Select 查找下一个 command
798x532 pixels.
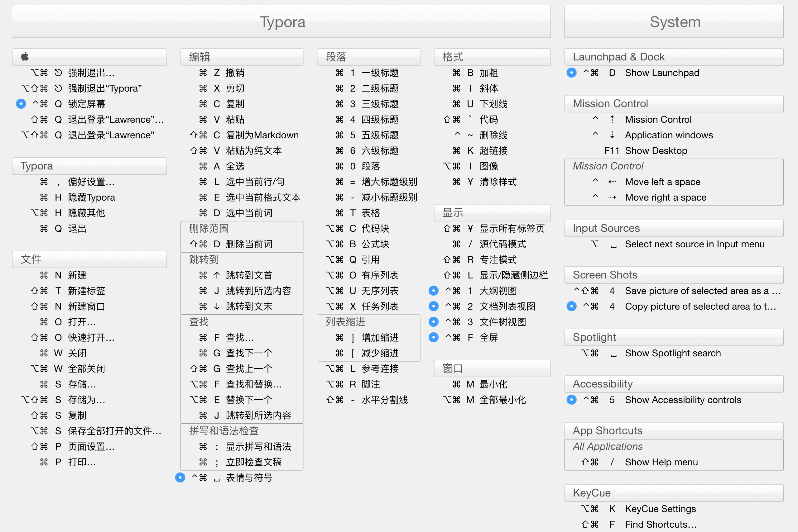(236, 353)
